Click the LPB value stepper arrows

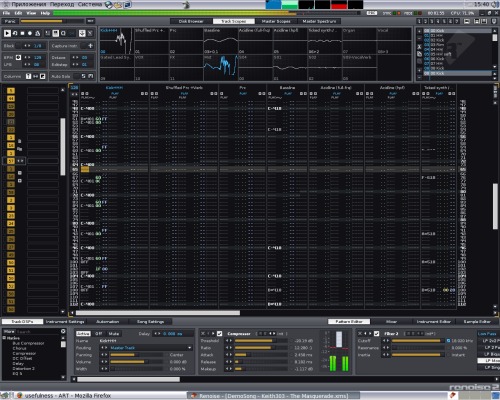coord(27,65)
